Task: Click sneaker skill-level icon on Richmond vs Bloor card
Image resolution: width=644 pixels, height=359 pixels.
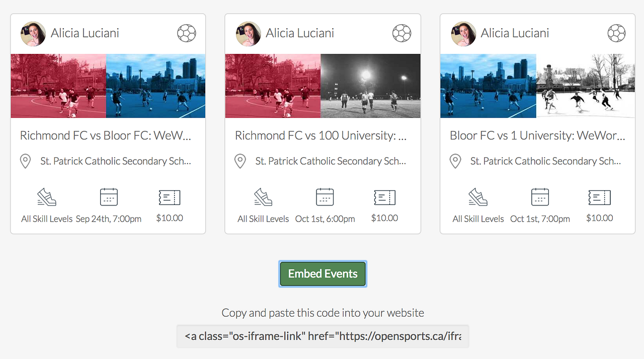Action: tap(47, 197)
